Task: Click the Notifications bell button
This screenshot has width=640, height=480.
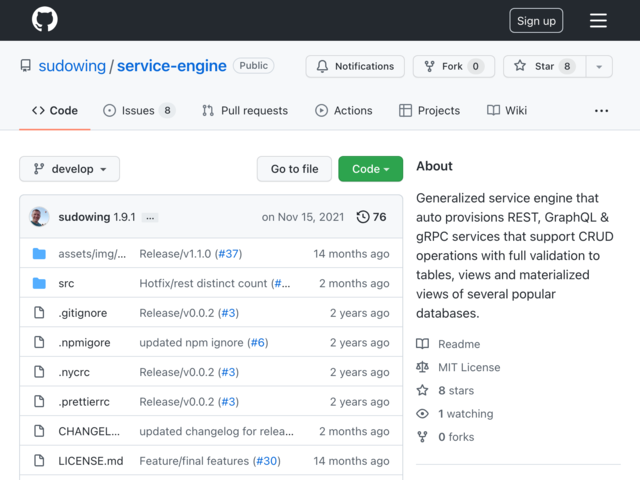Action: 355,66
